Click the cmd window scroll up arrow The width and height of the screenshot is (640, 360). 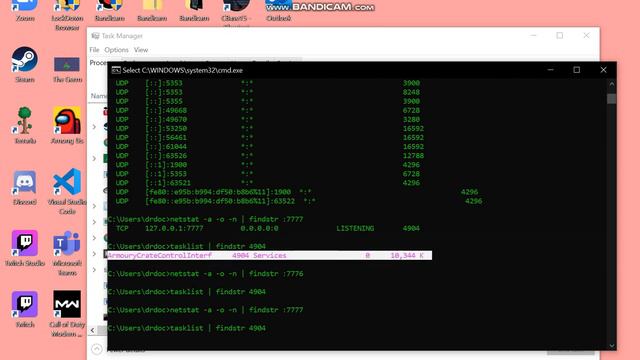click(x=611, y=84)
